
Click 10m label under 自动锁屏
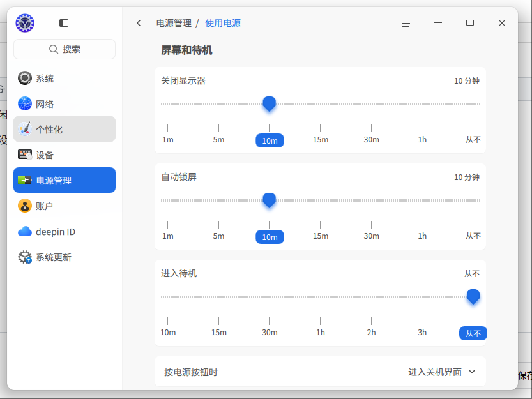tap(270, 237)
